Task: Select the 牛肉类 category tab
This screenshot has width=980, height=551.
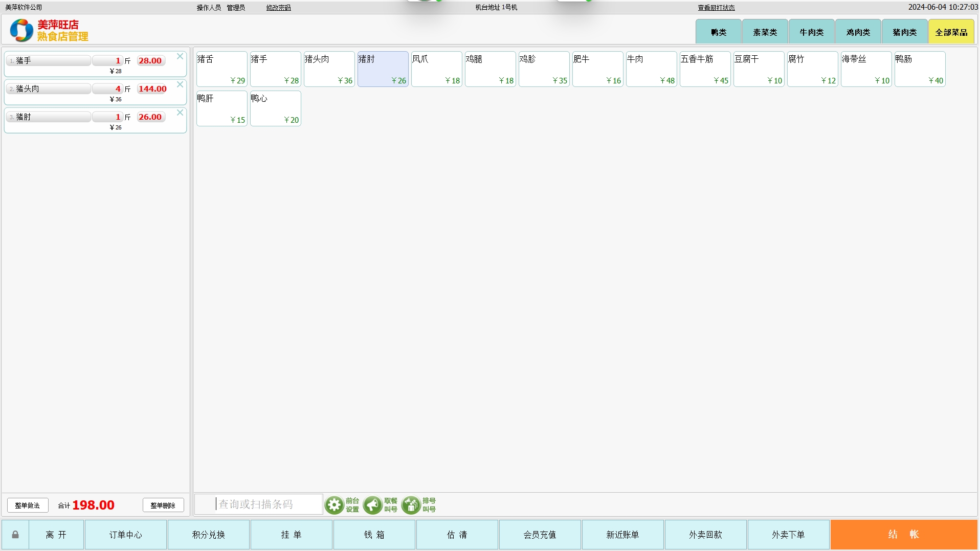Action: pos(811,32)
